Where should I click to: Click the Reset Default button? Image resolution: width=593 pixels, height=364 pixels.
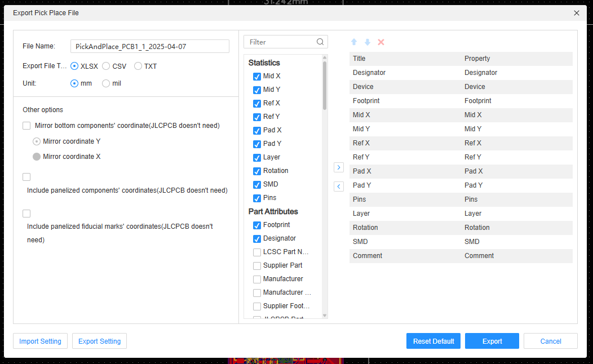coord(433,341)
